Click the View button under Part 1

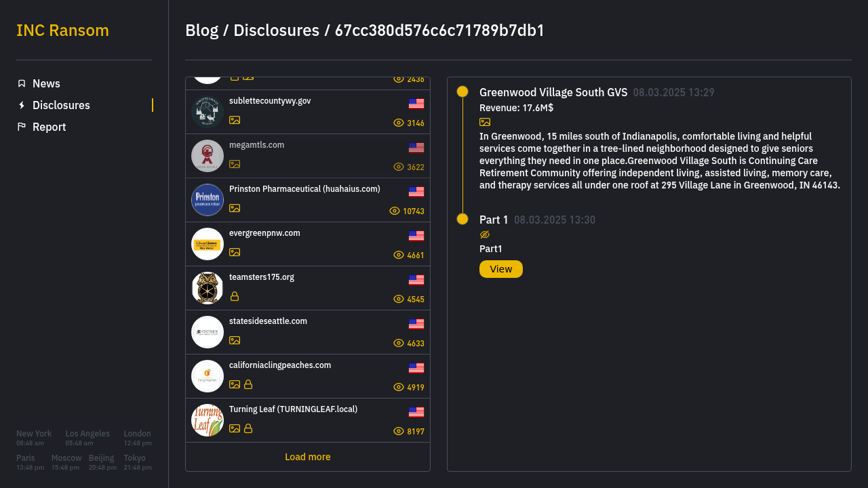pyautogui.click(x=501, y=269)
